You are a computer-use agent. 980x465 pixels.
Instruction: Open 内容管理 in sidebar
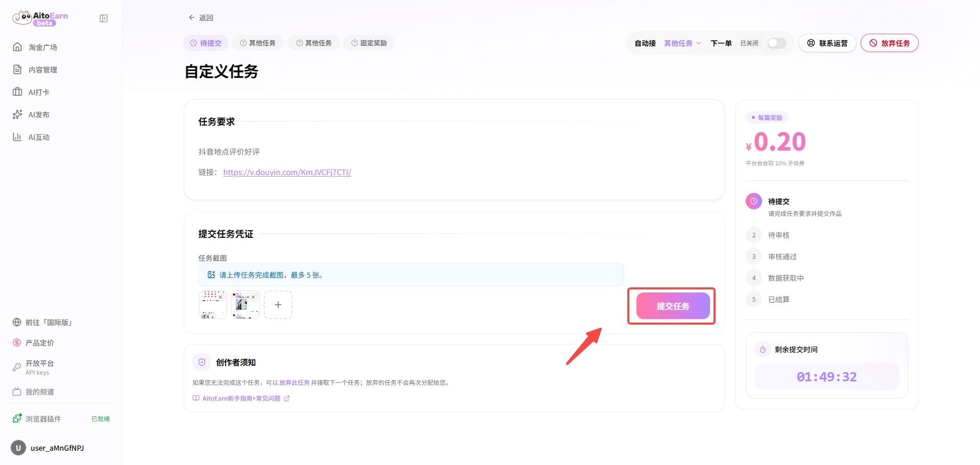[x=43, y=70]
